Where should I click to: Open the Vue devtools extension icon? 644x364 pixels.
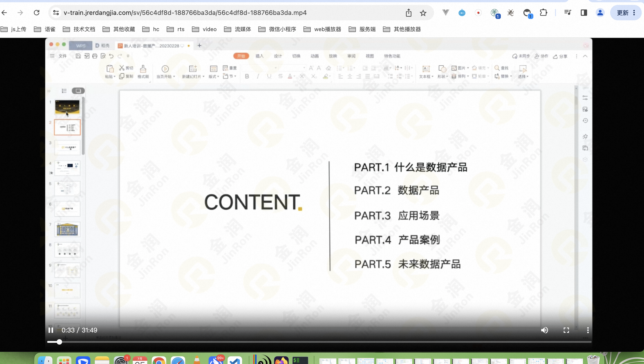[446, 12]
